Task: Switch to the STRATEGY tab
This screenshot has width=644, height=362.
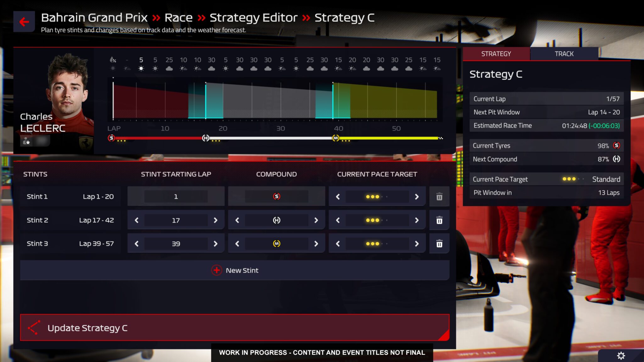Action: pyautogui.click(x=496, y=53)
